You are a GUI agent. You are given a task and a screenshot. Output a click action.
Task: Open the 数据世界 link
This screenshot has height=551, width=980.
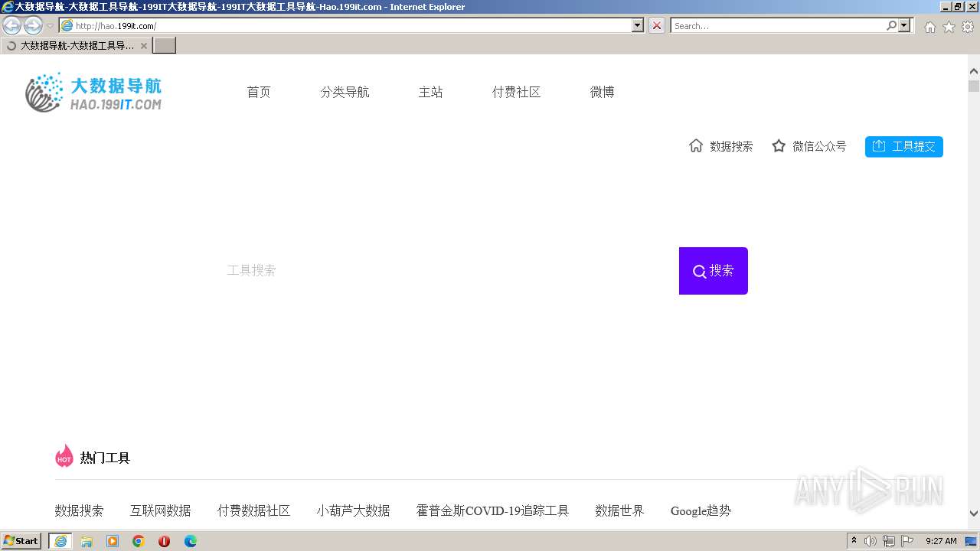[619, 510]
